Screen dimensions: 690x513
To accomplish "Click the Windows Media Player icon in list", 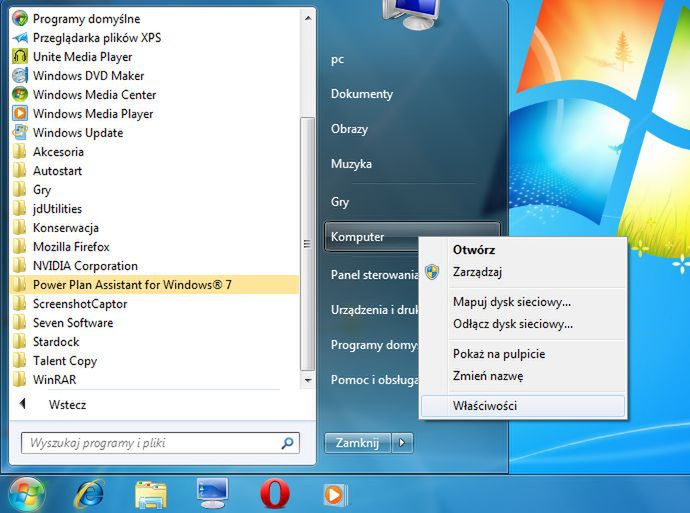I will [x=20, y=114].
